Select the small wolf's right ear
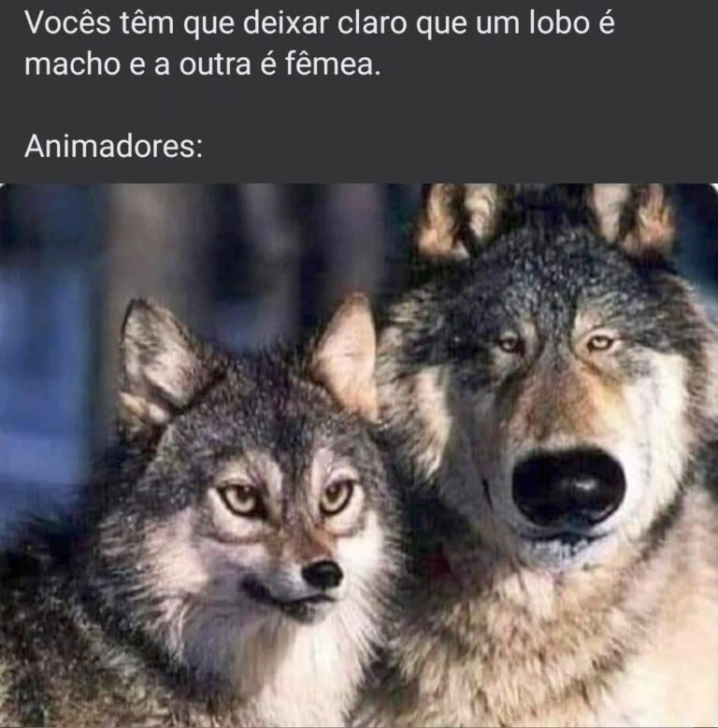 tap(346, 355)
